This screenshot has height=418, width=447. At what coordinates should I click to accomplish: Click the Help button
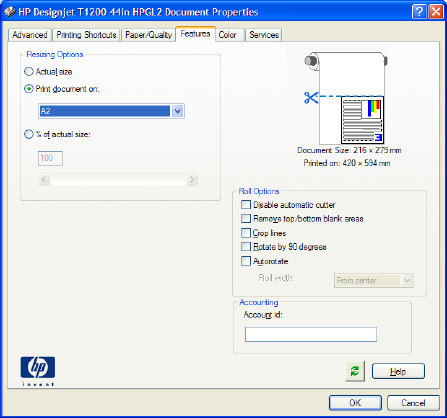398,371
